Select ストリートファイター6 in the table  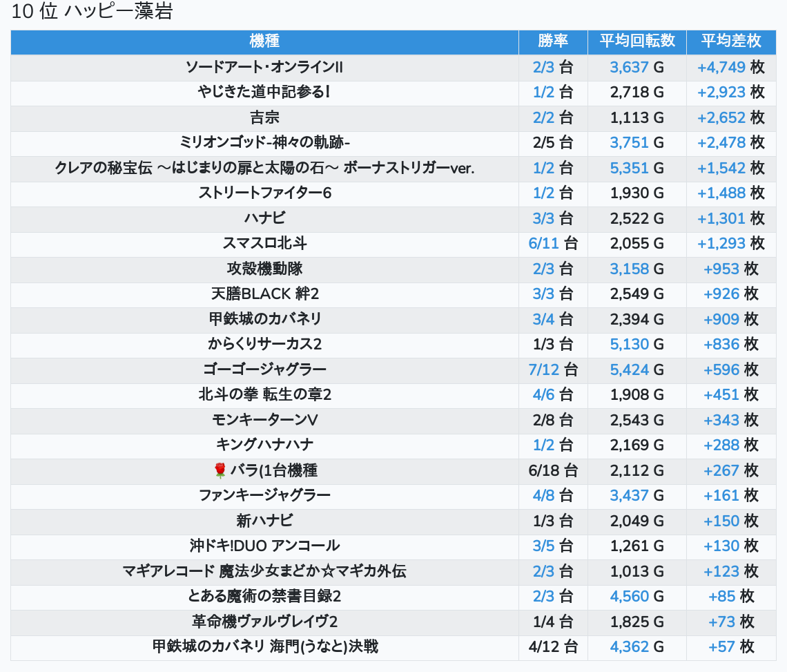264,193
